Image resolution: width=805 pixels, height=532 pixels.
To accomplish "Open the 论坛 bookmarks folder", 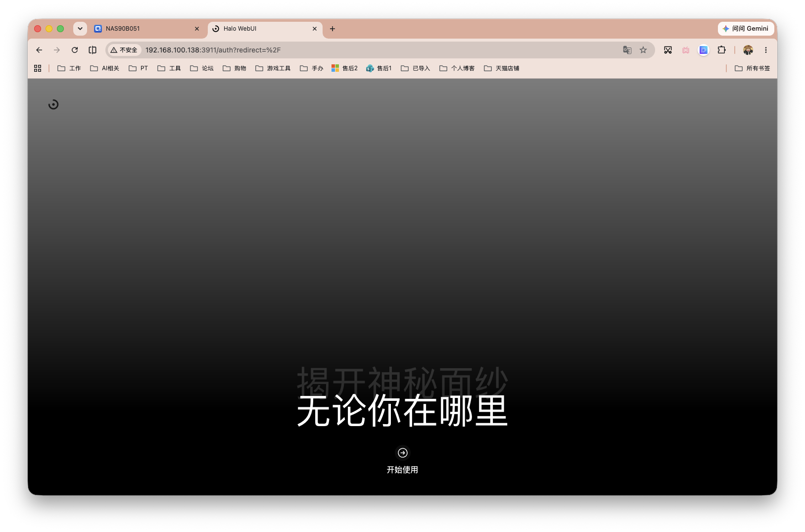I will [x=202, y=68].
